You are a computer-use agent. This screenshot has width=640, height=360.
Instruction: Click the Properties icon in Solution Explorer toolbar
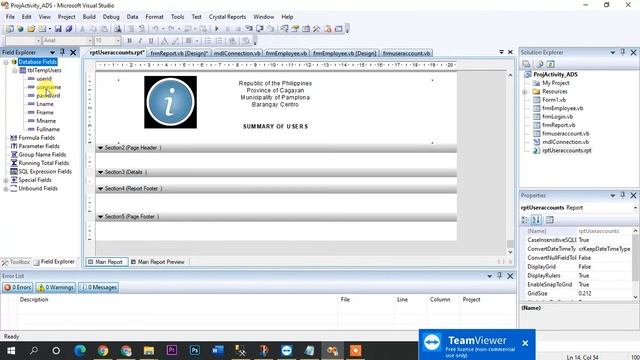coord(526,64)
